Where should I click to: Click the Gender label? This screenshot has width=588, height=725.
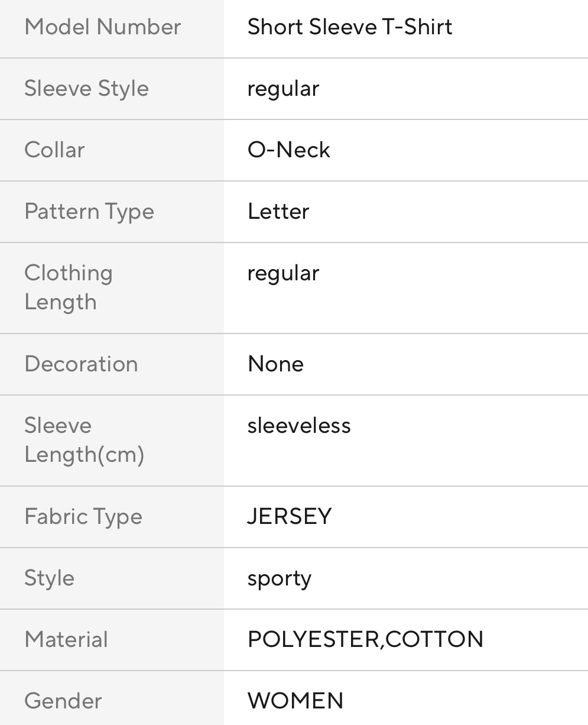(x=63, y=701)
